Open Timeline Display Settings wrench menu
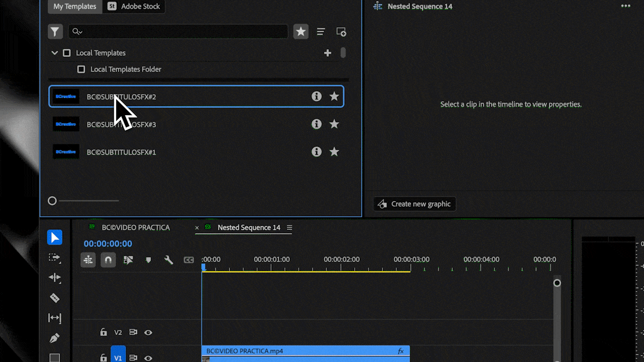Image resolution: width=644 pixels, height=362 pixels. (169, 259)
